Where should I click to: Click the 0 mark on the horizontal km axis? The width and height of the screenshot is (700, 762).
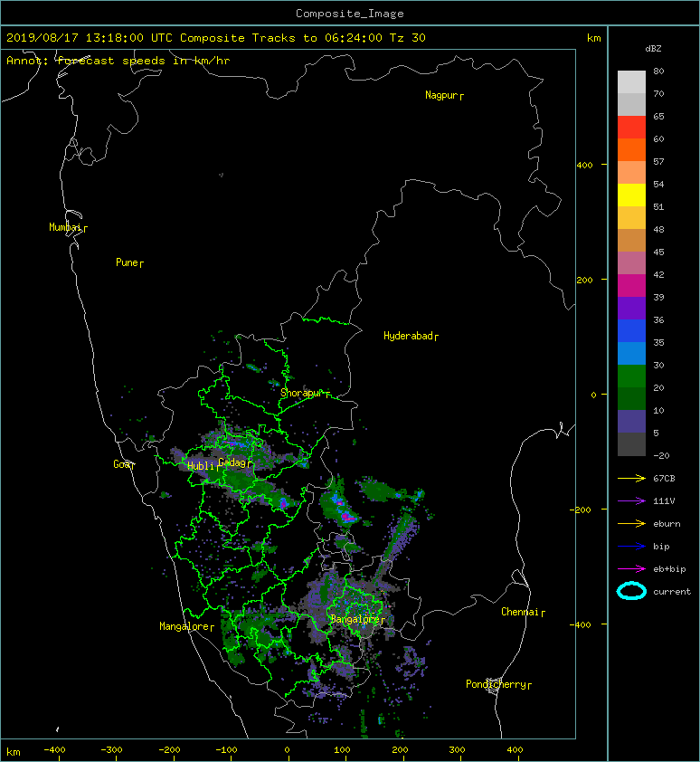pos(287,750)
